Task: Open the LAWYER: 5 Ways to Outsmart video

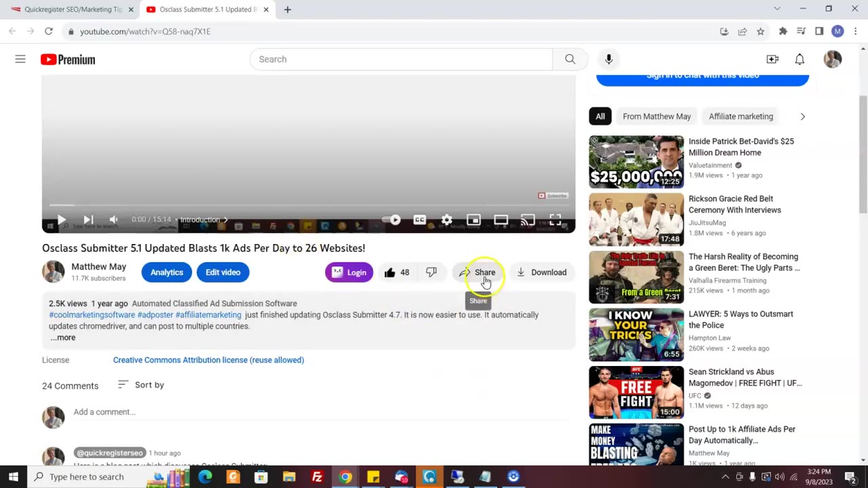Action: (x=636, y=335)
